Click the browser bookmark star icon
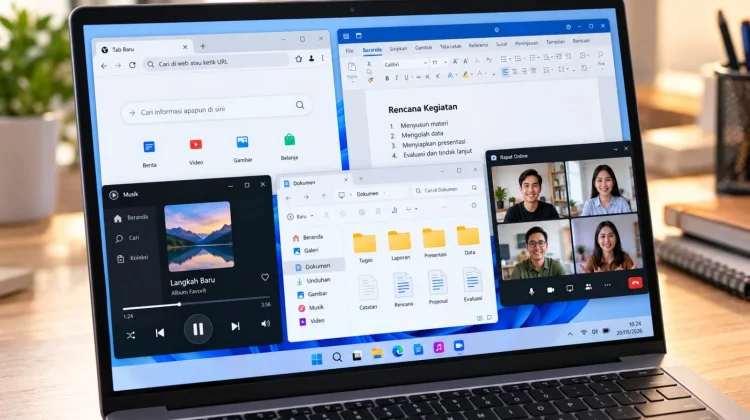The height and width of the screenshot is (420, 750). [x=298, y=59]
